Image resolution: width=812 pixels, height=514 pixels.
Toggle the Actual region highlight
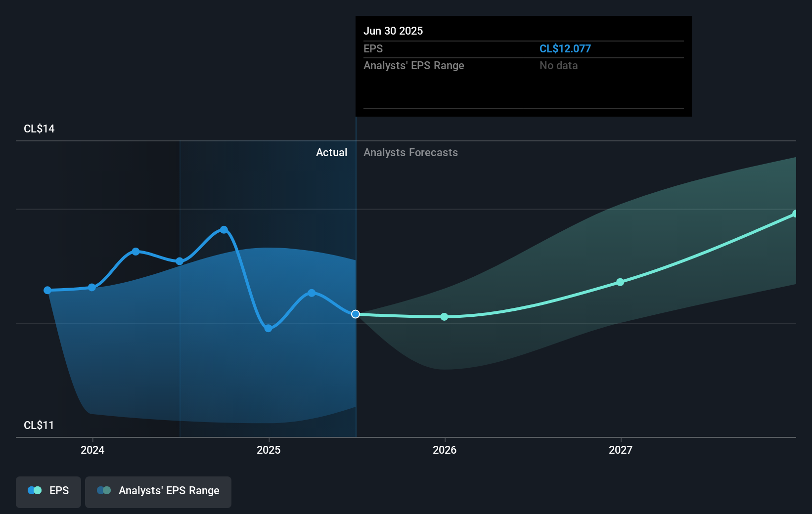pos(331,152)
